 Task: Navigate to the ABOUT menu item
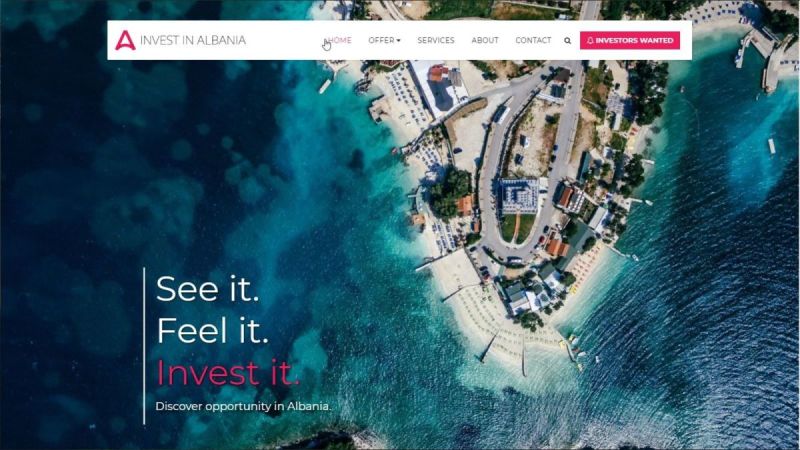coord(485,40)
